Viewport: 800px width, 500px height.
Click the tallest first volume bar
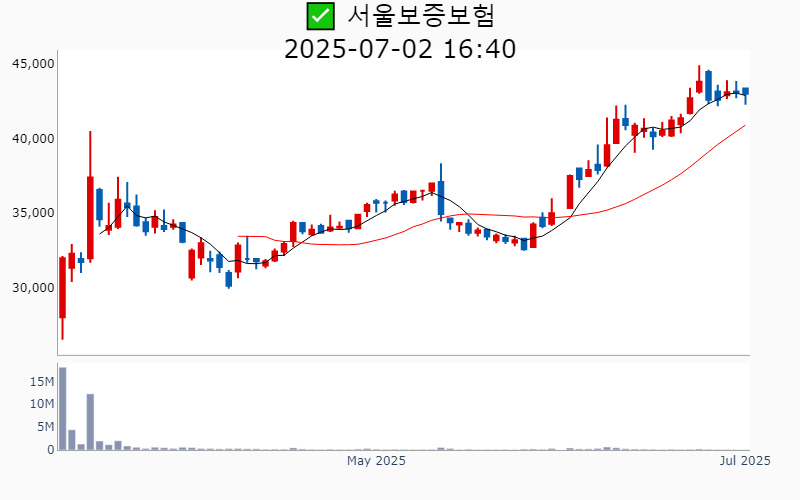coord(63,409)
